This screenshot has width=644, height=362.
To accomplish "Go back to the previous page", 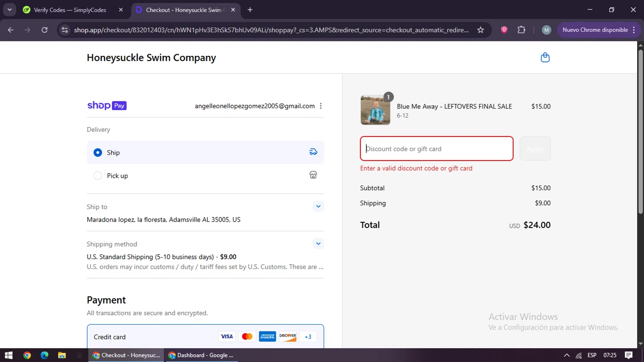I will [11, 30].
